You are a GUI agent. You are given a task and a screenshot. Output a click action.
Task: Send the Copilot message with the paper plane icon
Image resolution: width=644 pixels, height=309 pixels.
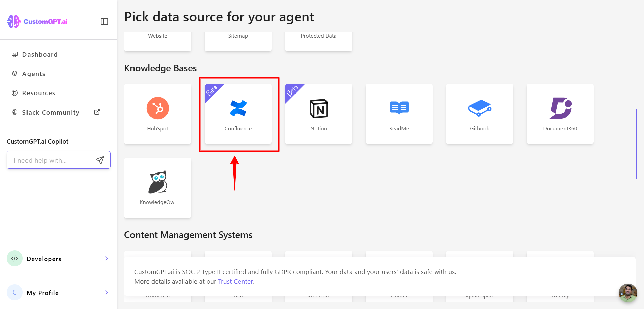(100, 160)
